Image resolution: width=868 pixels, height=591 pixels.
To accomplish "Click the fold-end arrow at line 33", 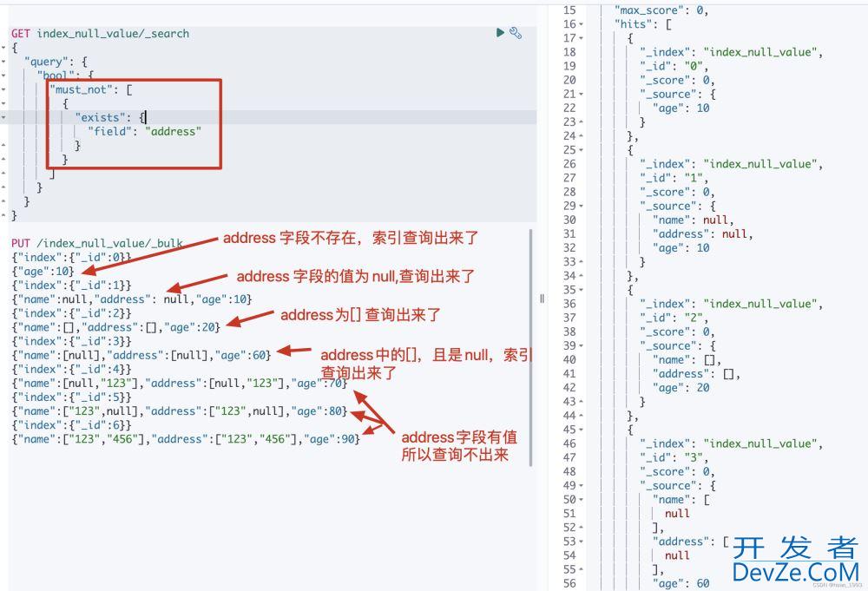I will [x=582, y=262].
